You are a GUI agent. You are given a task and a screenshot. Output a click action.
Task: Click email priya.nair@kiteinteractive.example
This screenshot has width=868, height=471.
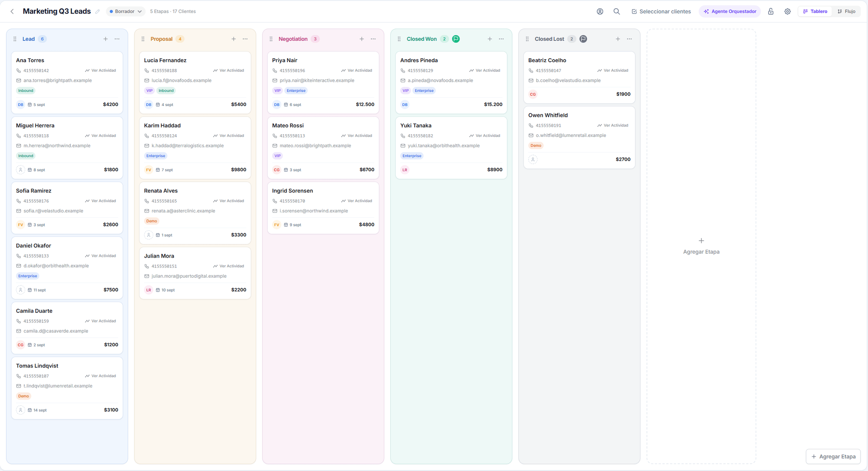(317, 81)
